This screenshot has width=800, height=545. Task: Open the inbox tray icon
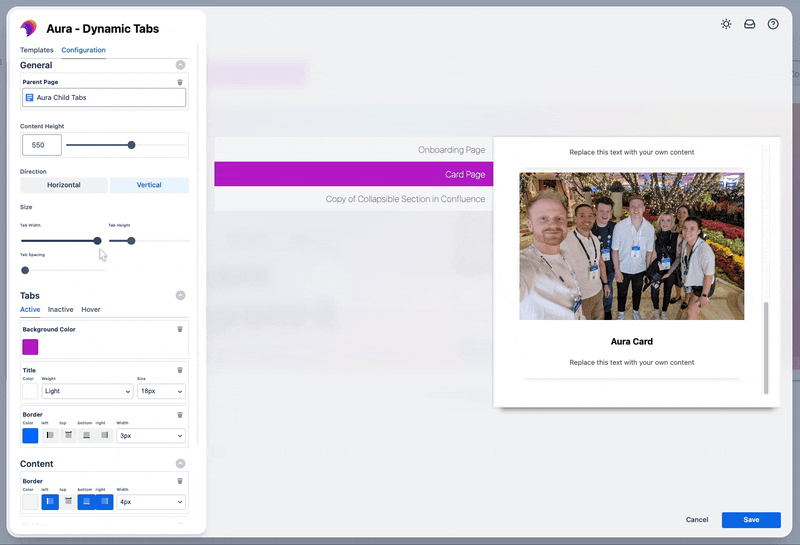click(x=749, y=24)
